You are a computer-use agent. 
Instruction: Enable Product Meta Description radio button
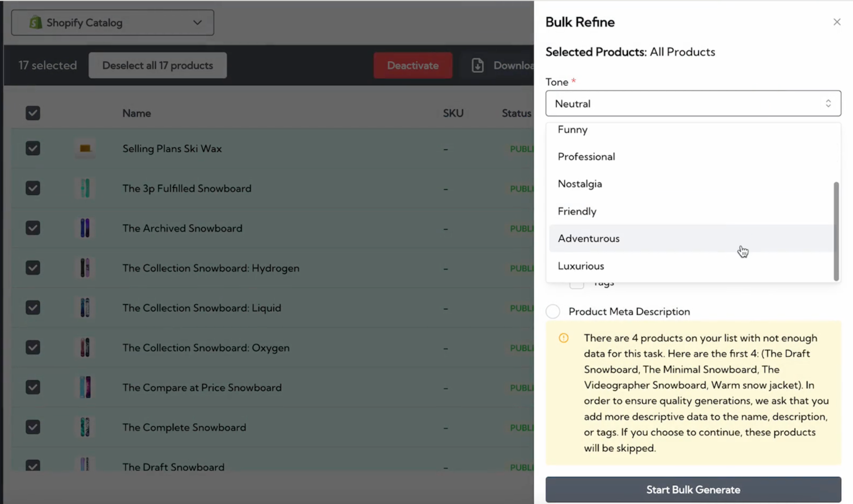point(553,311)
